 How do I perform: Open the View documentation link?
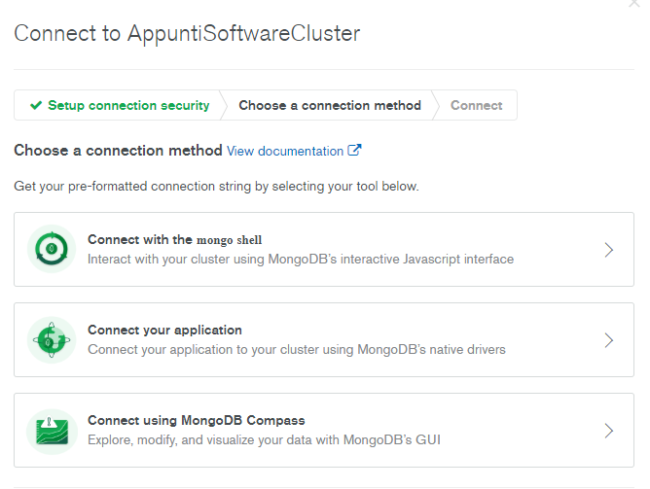285,151
